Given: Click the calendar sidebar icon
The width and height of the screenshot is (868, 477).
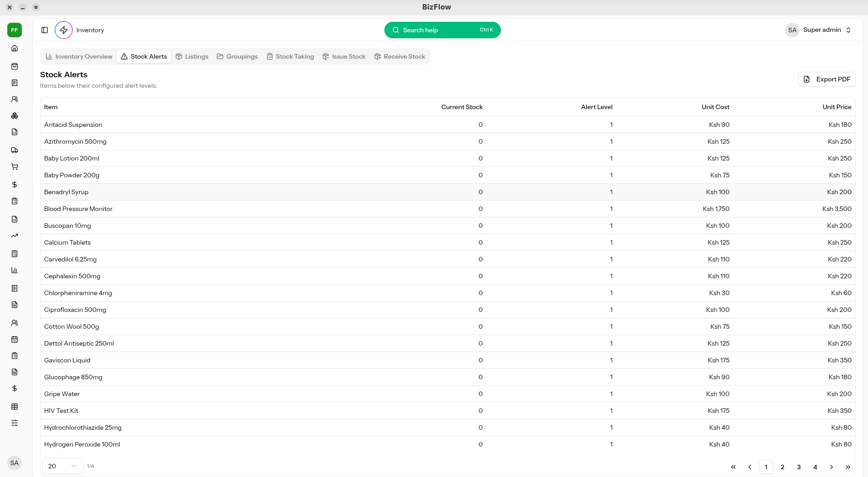Looking at the screenshot, I should coord(15,339).
